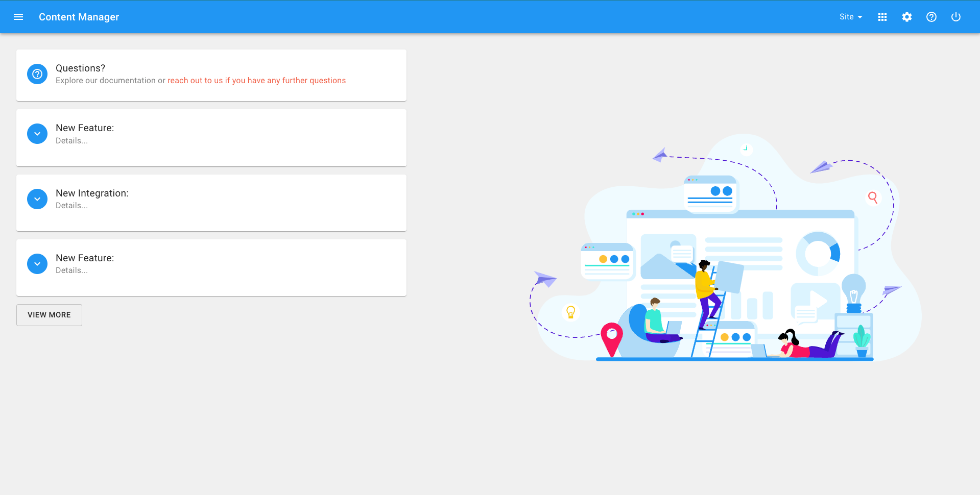Click the question mark icon beside Questions?
Screen dimensions: 980x495
(x=37, y=75)
